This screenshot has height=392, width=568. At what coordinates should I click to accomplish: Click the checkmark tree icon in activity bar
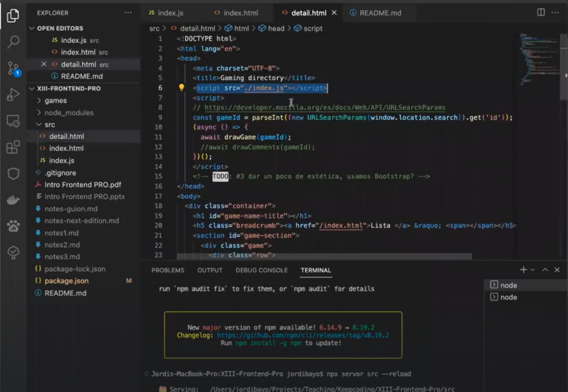[13, 252]
